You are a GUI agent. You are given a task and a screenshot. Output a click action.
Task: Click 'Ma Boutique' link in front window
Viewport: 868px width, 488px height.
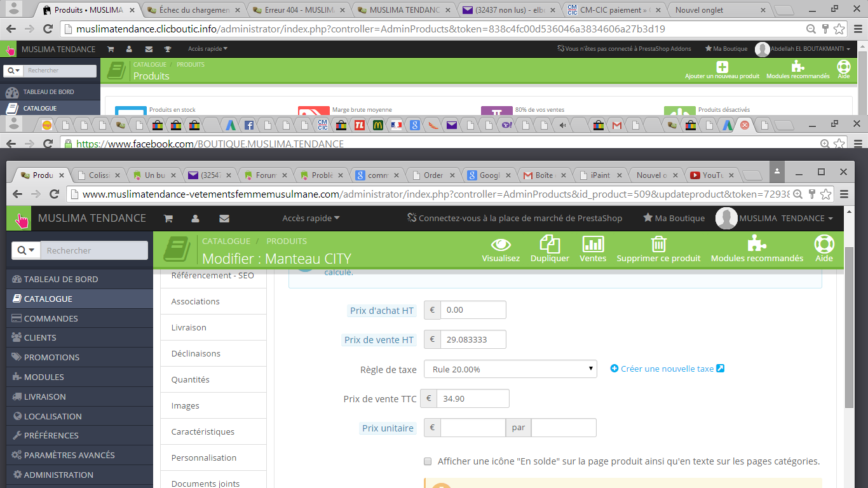(674, 218)
